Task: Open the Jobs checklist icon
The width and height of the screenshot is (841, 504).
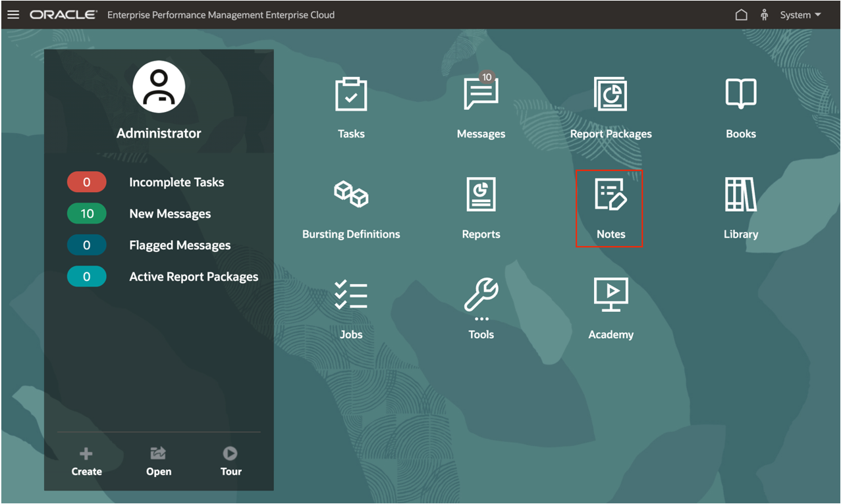Action: tap(351, 295)
